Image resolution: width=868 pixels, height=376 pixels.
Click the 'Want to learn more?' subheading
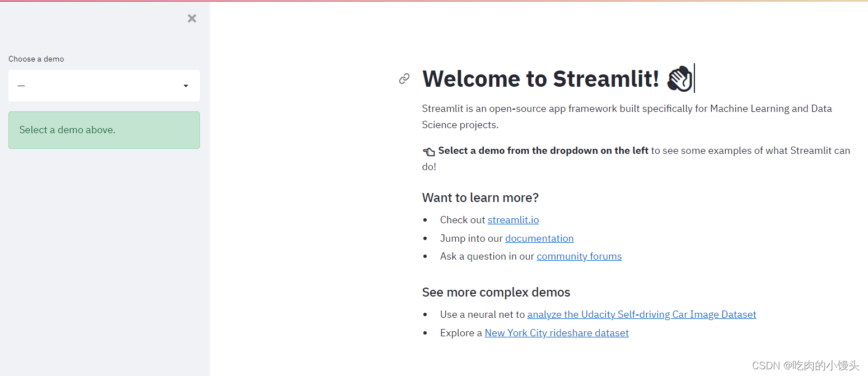(x=480, y=198)
